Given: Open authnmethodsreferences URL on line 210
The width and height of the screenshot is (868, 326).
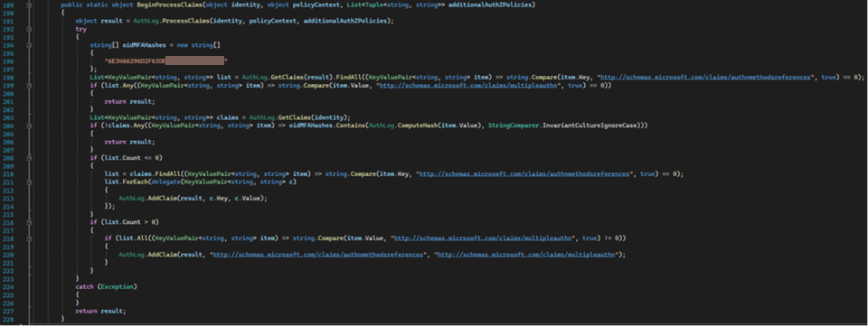Looking at the screenshot, I should [524, 174].
